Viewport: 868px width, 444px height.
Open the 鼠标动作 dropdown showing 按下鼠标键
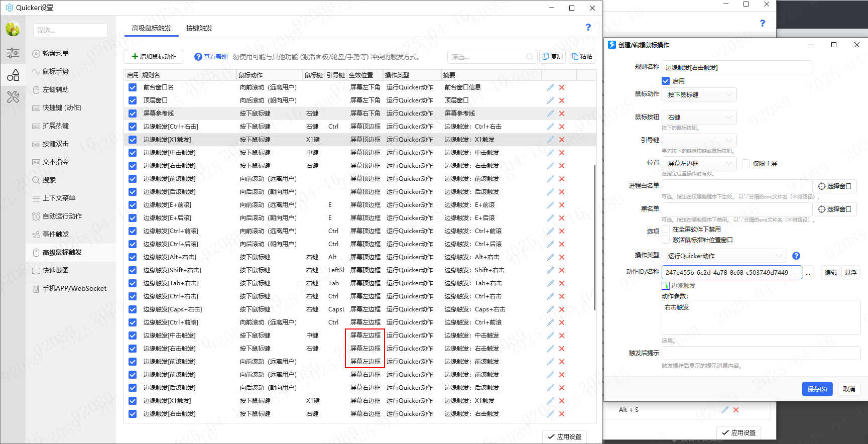(699, 94)
